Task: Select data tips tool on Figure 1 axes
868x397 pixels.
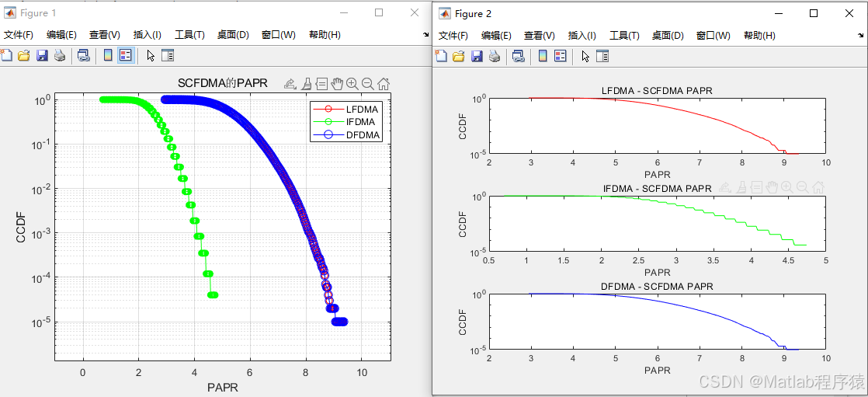Action: tap(321, 84)
